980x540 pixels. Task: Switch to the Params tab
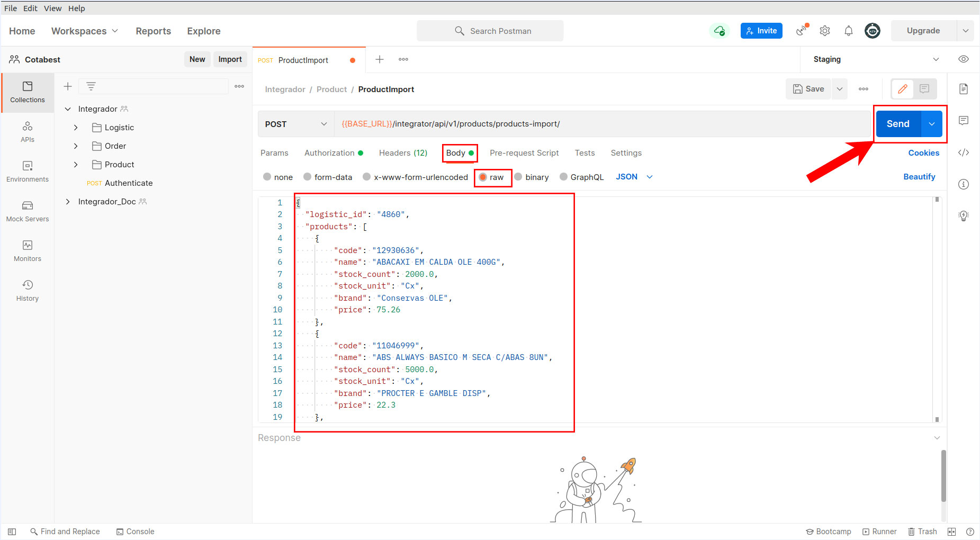click(x=274, y=153)
